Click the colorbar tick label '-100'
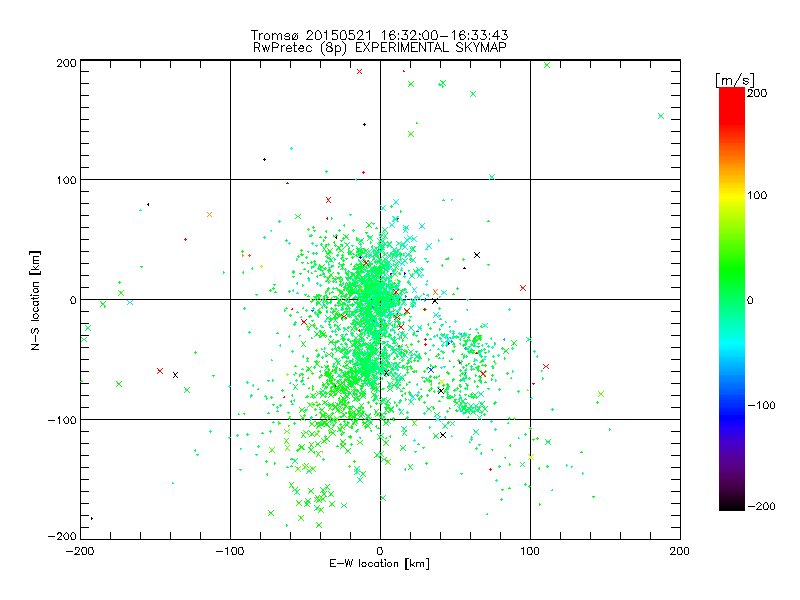Screen dimensions: 800x600 [x=761, y=406]
